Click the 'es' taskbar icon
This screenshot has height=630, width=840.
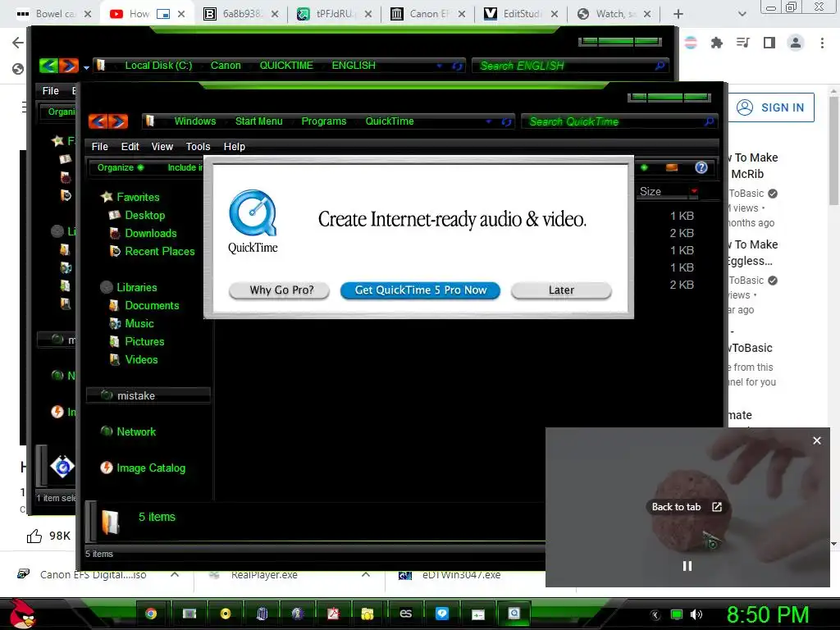click(406, 614)
